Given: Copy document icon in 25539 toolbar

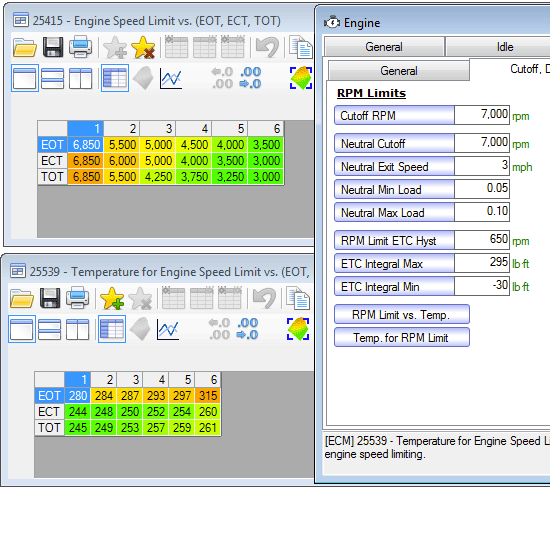Looking at the screenshot, I should 298,298.
